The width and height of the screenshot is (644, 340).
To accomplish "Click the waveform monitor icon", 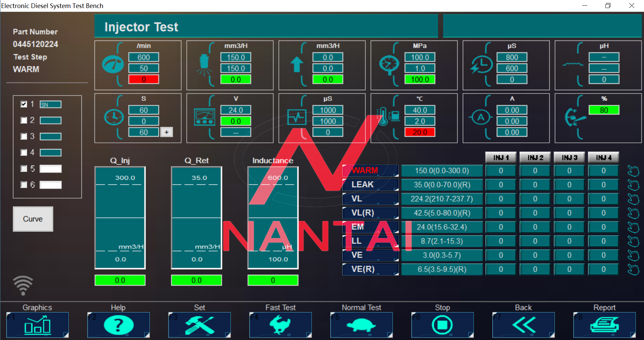I will [297, 117].
